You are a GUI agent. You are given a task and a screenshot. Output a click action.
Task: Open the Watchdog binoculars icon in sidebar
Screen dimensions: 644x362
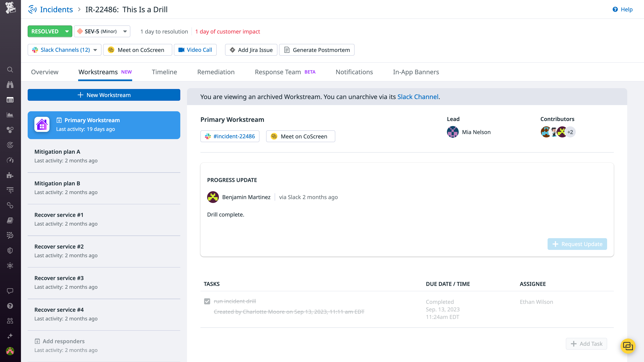[x=10, y=85]
